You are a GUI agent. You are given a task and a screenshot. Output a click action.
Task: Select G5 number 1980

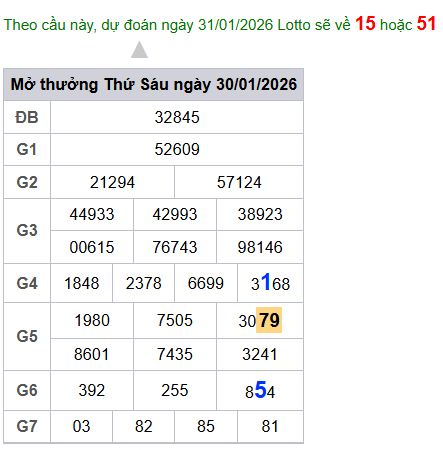click(92, 321)
